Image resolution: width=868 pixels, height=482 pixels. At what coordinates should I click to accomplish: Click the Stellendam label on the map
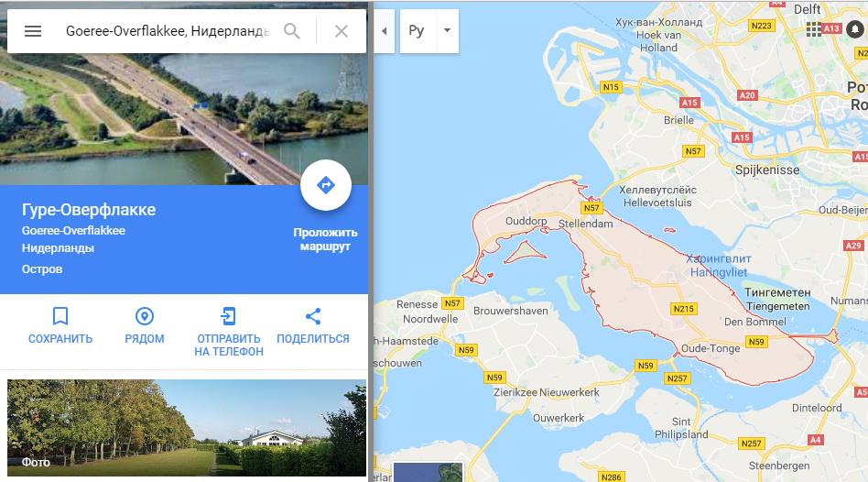click(585, 224)
